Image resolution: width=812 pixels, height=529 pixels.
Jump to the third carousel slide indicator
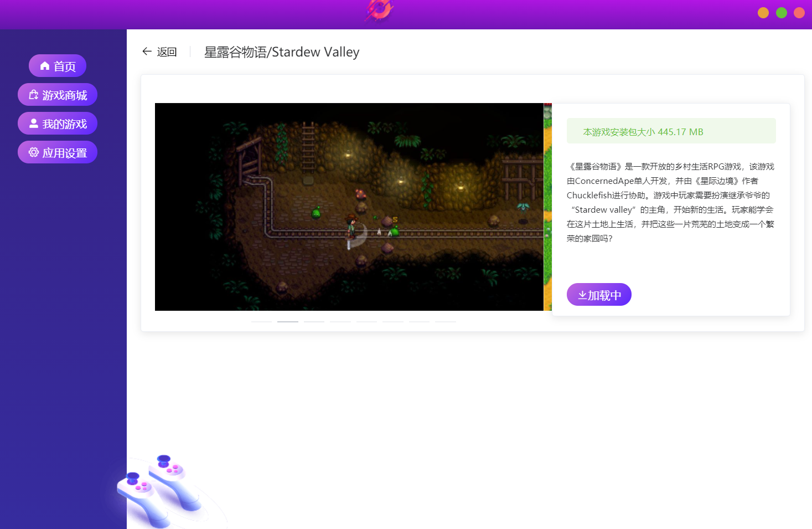click(x=314, y=321)
